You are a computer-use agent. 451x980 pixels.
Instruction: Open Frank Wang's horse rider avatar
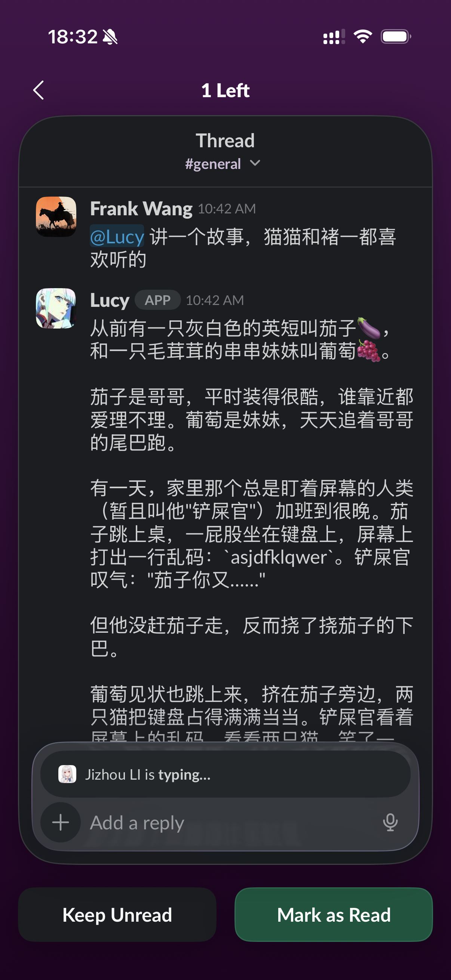click(x=56, y=216)
